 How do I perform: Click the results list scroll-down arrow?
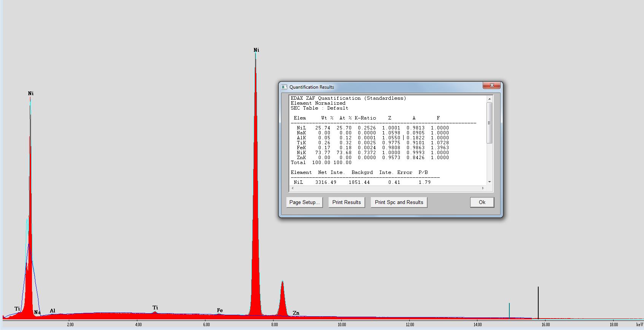(490, 182)
